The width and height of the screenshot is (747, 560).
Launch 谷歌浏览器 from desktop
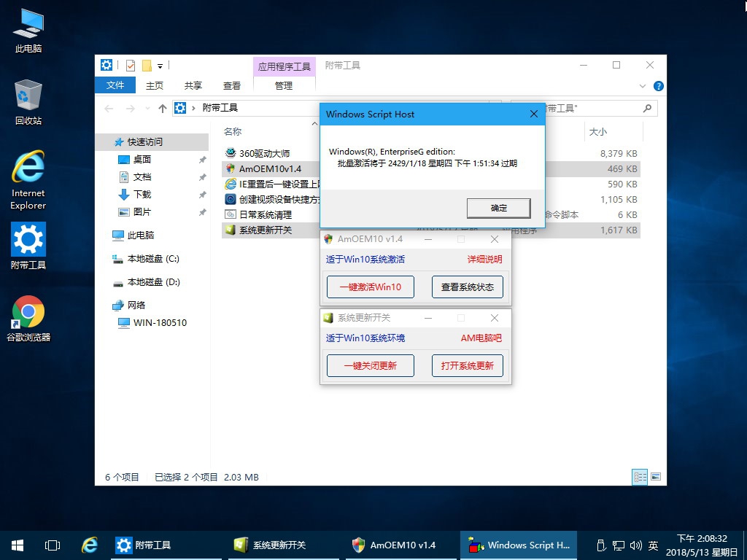(28, 318)
